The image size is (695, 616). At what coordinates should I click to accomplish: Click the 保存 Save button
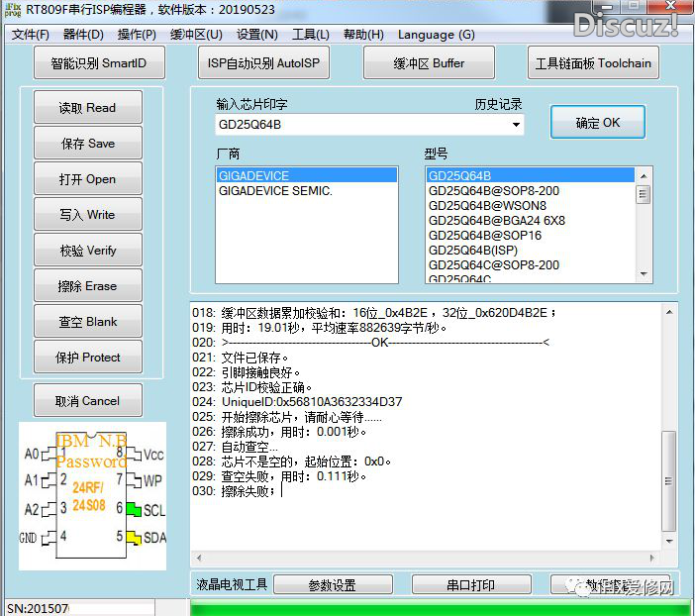point(88,143)
